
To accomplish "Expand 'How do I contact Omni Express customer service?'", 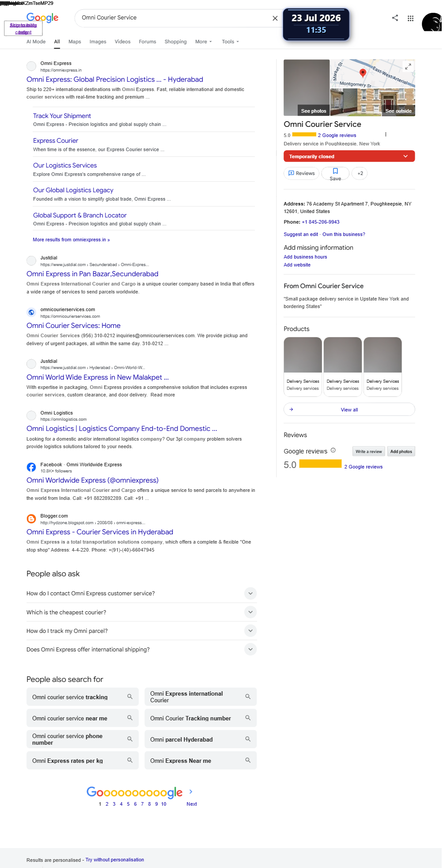I will (250, 594).
